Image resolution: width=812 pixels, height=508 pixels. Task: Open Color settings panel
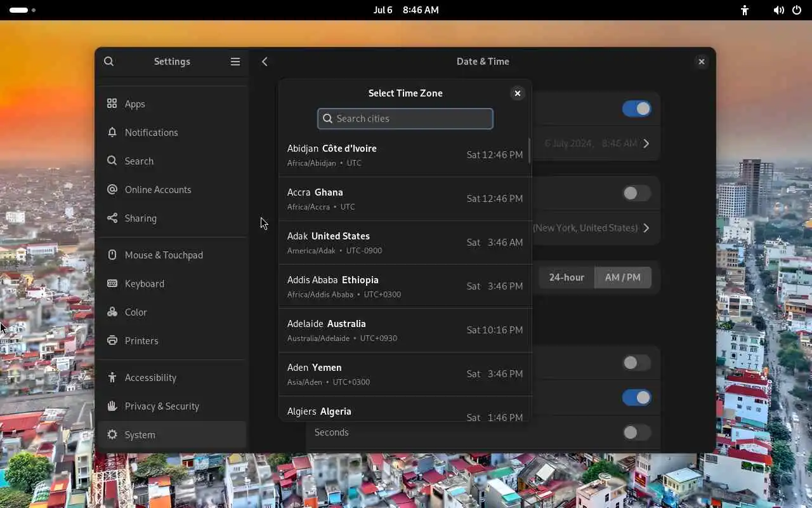pos(172,312)
